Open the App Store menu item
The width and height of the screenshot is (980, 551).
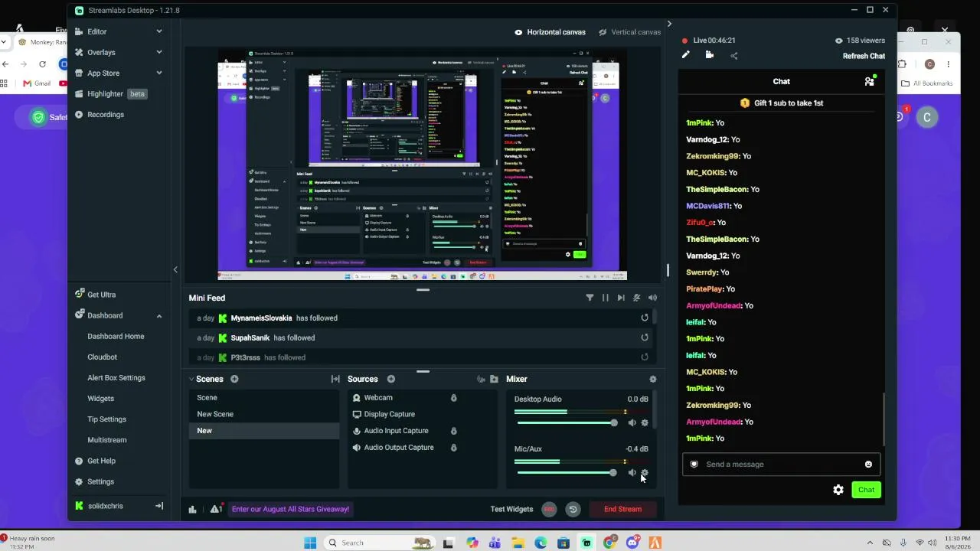(x=103, y=73)
